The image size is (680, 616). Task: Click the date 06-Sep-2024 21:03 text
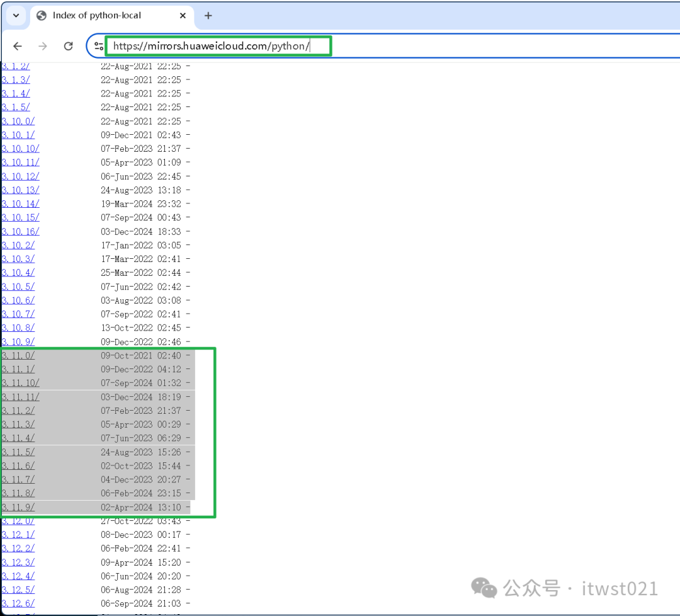point(141,603)
